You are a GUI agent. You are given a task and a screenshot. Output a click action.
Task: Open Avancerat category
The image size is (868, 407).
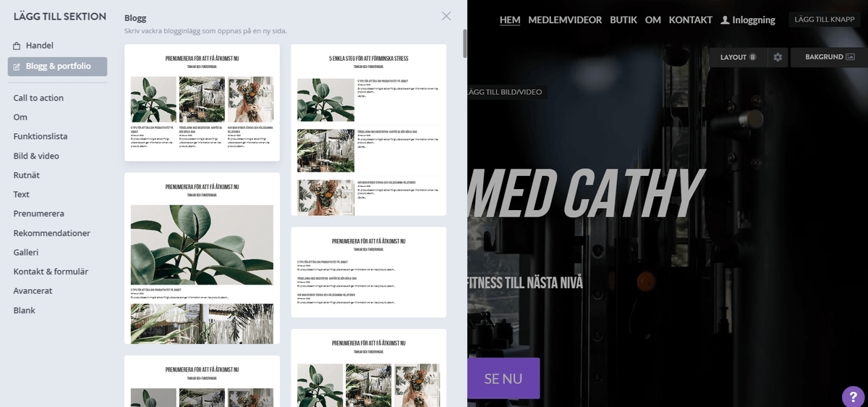(33, 291)
